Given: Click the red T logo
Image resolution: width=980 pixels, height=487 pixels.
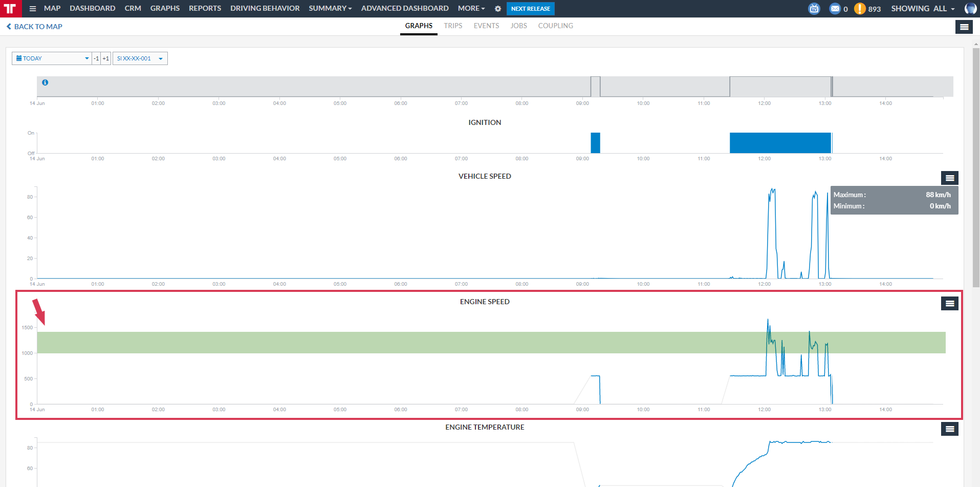Looking at the screenshot, I should point(11,9).
